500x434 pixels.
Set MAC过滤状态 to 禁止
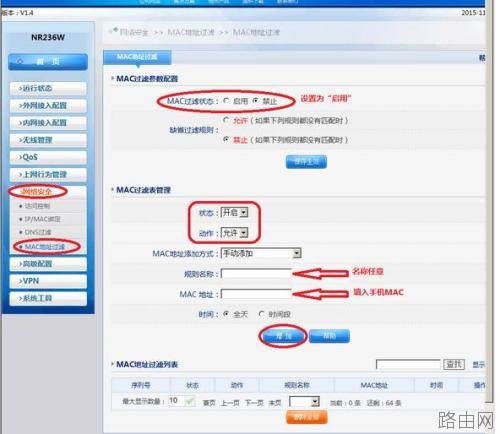point(255,100)
